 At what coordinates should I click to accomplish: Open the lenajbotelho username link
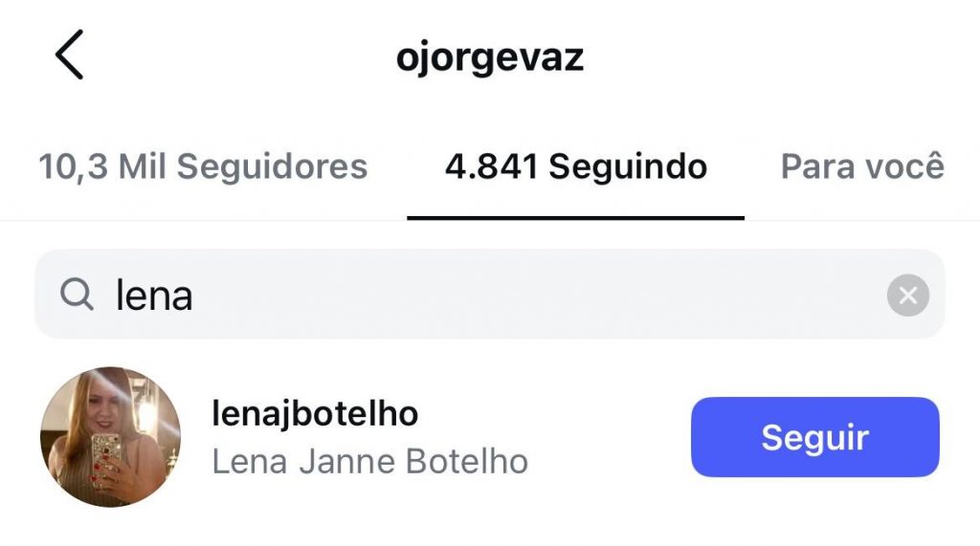click(314, 414)
